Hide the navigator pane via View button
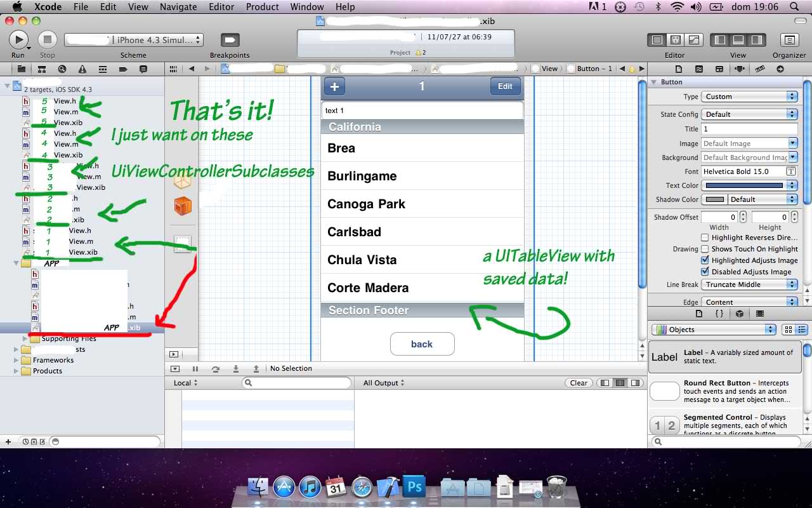This screenshot has width=812, height=508. [x=720, y=40]
